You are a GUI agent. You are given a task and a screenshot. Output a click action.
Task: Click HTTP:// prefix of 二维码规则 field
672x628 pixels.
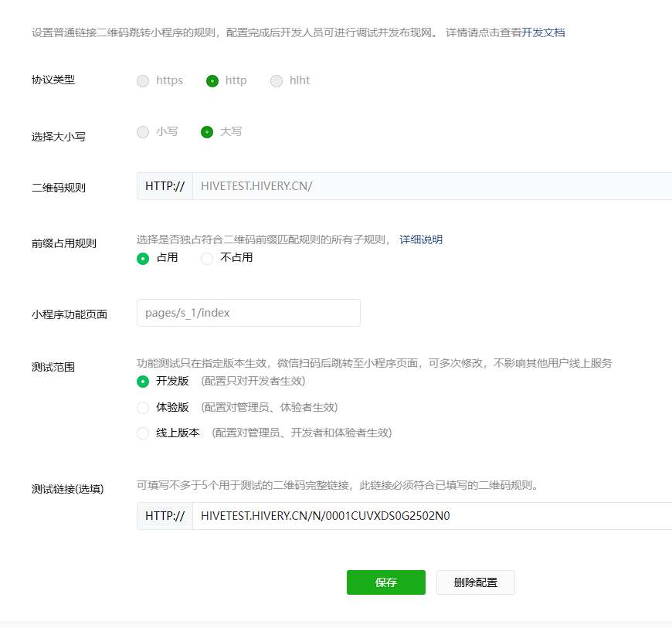tap(165, 186)
